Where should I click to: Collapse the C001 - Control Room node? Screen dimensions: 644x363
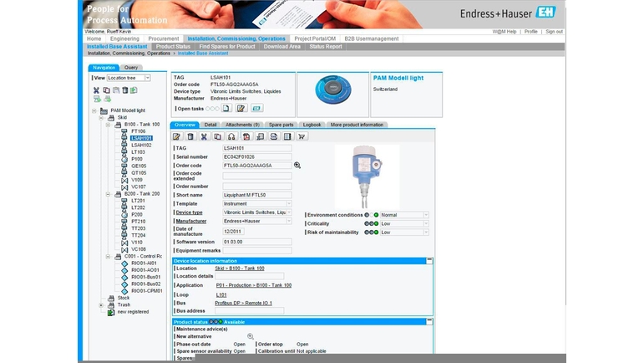(108, 257)
